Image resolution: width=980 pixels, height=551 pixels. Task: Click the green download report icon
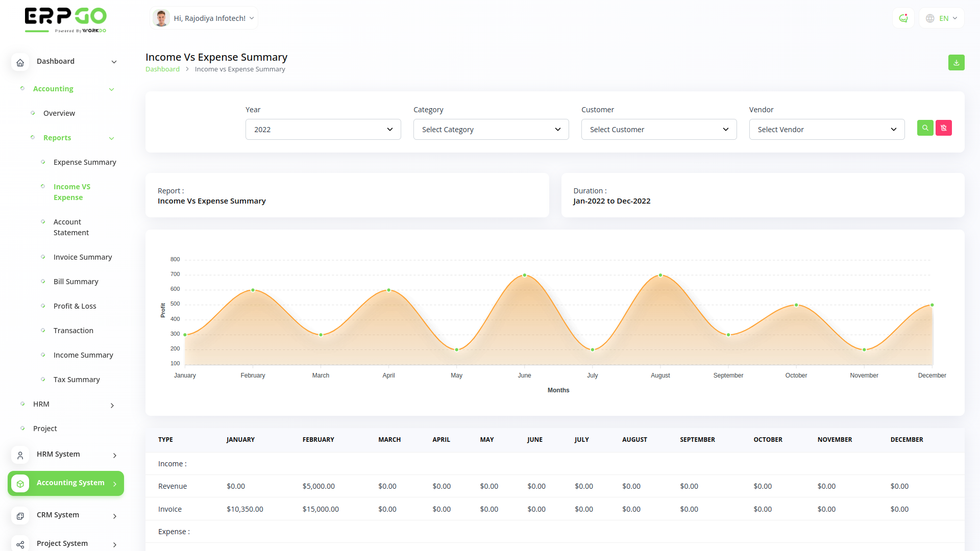956,63
